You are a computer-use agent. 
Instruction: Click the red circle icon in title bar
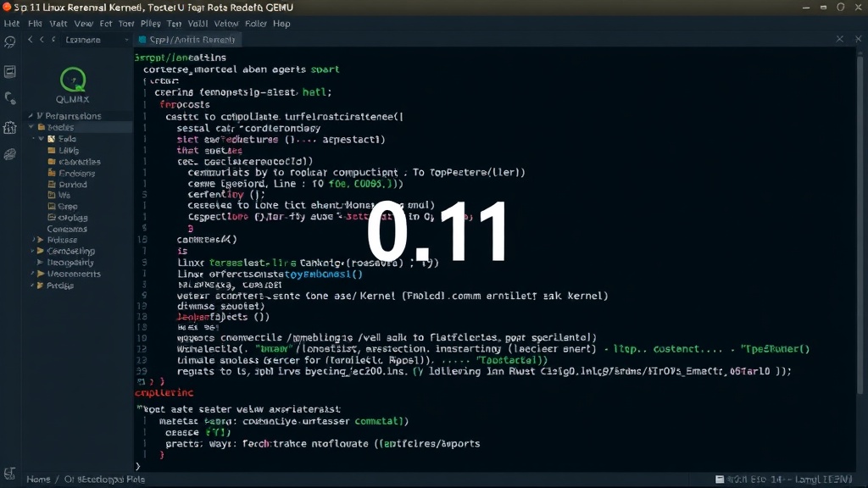tap(7, 7)
